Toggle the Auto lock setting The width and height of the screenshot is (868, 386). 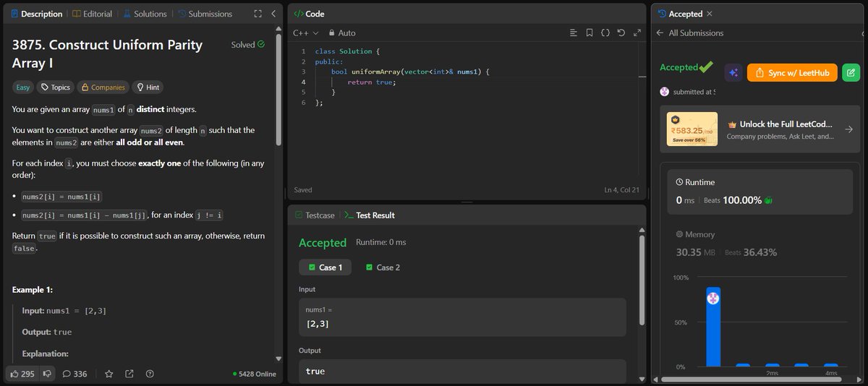click(342, 33)
